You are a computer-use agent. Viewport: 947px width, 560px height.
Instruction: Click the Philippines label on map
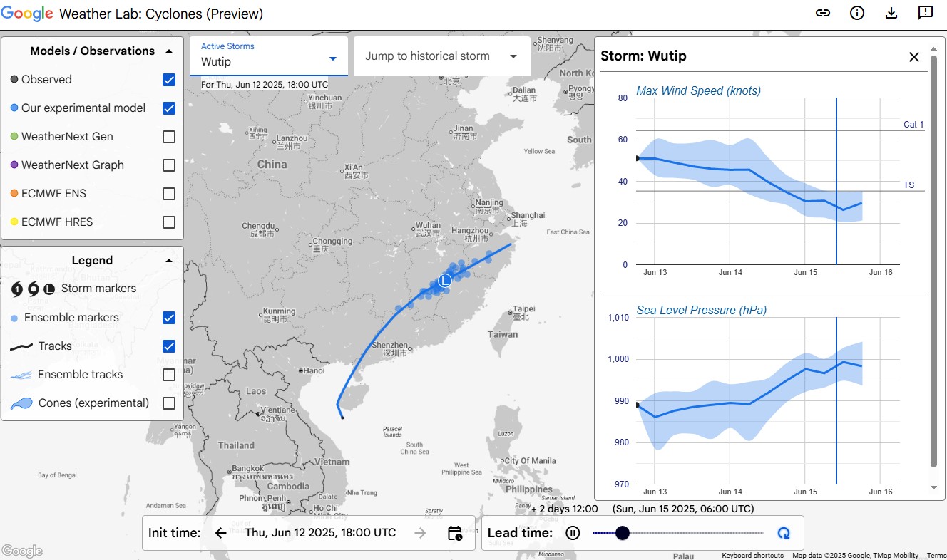pos(530,489)
